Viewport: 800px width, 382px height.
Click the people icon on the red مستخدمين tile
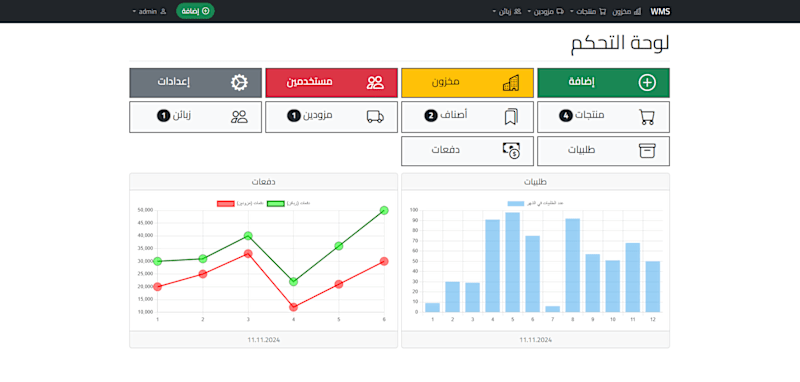375,83
